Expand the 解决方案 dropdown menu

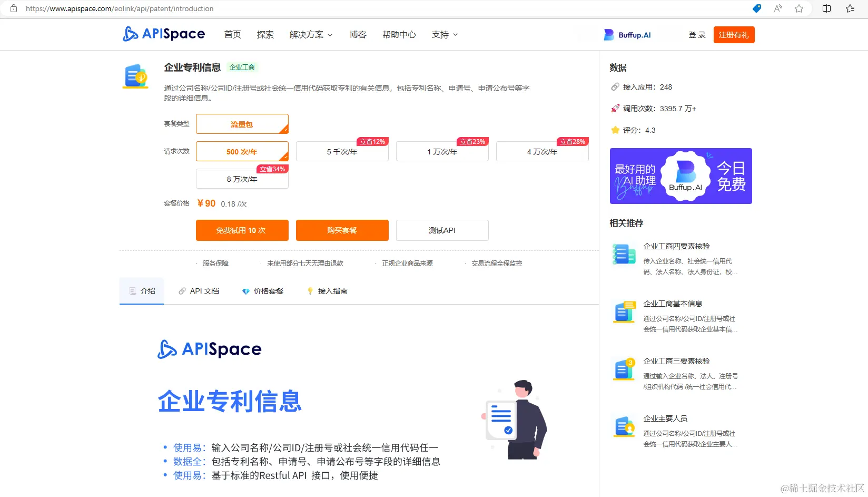(311, 35)
